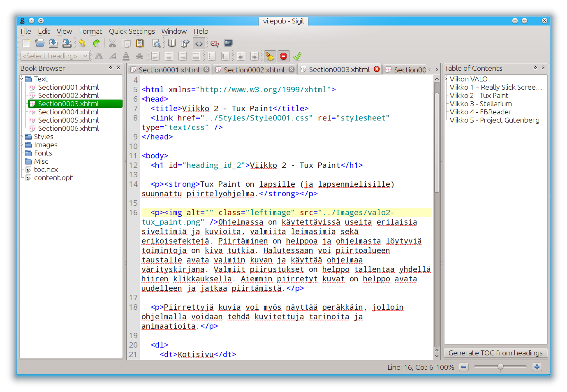This screenshot has height=392, width=567.
Task: Expand the Images folder
Action: 22,144
